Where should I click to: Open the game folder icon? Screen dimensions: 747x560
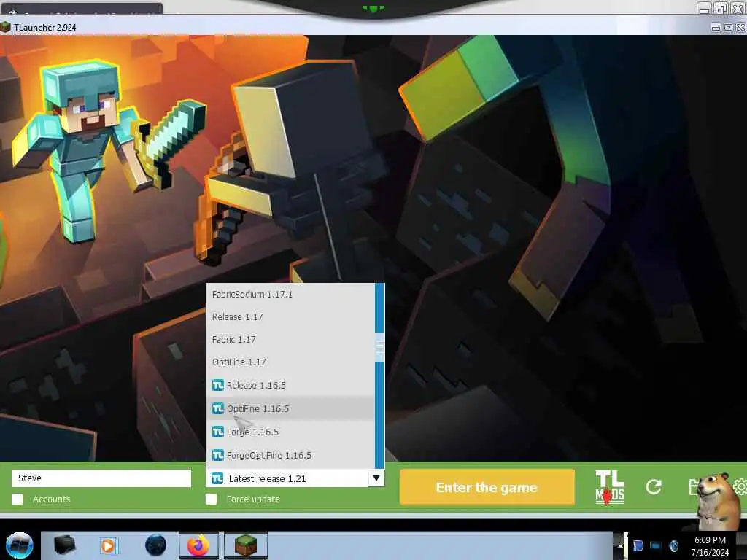point(694,487)
